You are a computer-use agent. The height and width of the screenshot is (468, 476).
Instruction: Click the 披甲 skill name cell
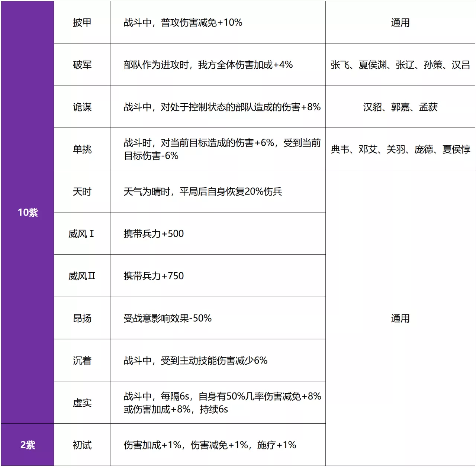pos(82,23)
